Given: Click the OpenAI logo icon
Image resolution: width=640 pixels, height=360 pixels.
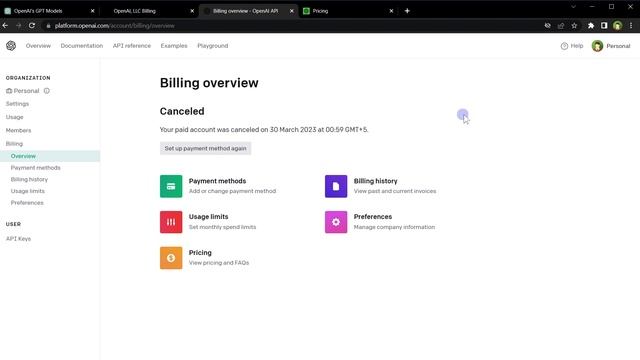Looking at the screenshot, I should click(x=11, y=46).
